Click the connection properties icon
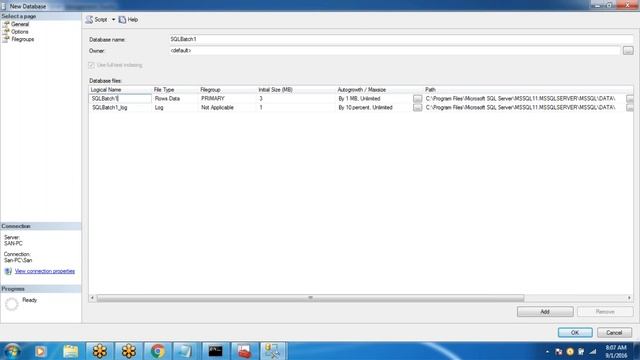 [x=8, y=271]
